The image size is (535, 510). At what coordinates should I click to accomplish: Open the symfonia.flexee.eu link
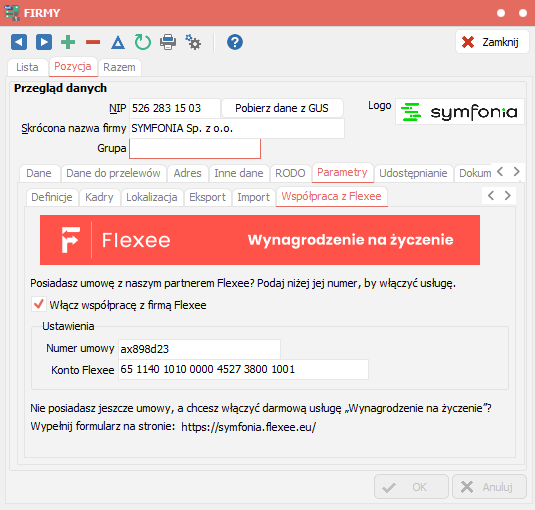[x=249, y=427]
